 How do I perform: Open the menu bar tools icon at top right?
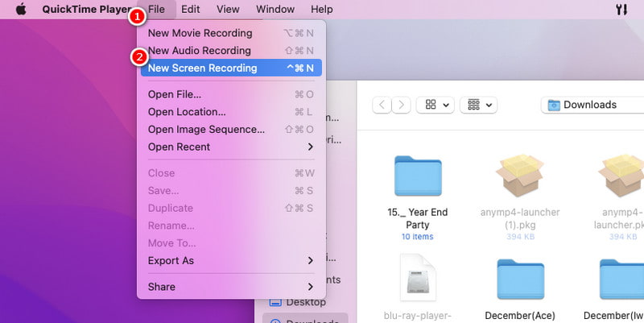621,9
